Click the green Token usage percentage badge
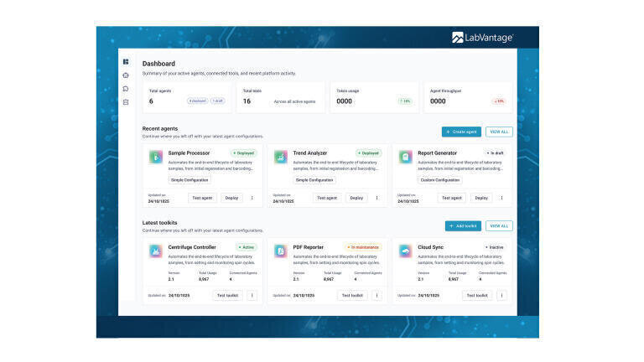The image size is (644, 362). 405,101
